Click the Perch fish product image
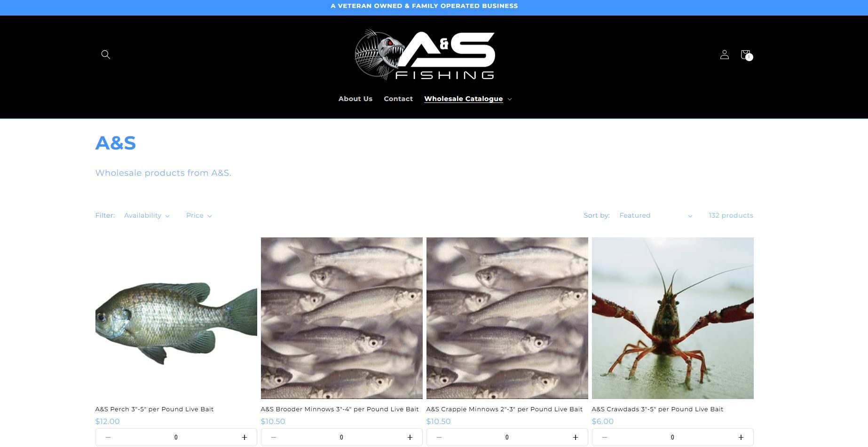 pos(176,318)
